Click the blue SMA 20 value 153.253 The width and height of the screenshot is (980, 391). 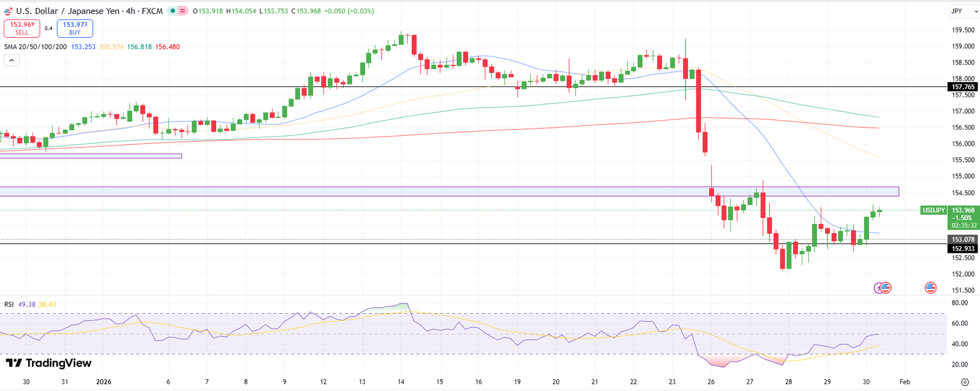(83, 47)
